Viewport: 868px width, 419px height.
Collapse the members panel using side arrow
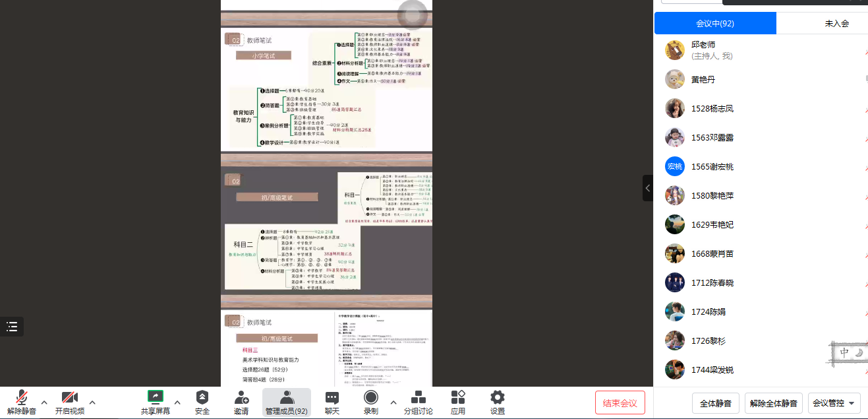pyautogui.click(x=647, y=188)
